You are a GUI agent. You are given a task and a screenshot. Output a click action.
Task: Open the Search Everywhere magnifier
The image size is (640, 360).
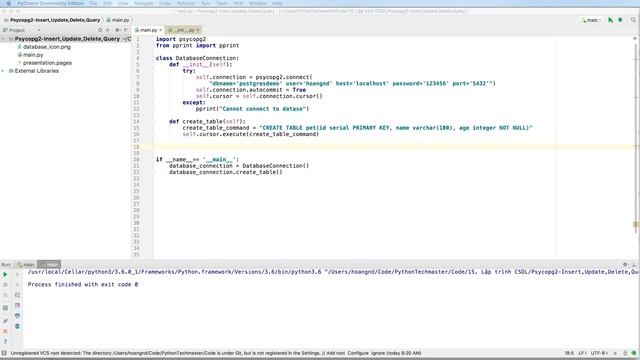[633, 20]
